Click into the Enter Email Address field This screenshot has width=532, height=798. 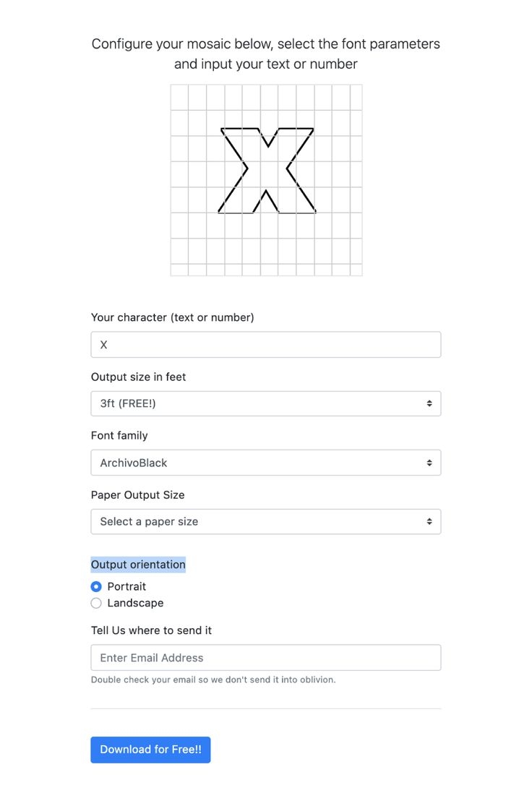coord(265,658)
